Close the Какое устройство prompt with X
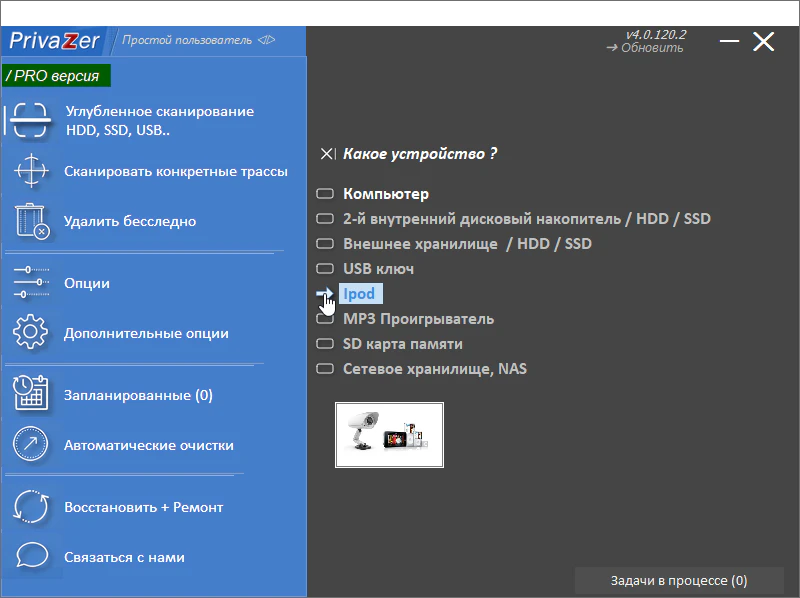Image resolution: width=800 pixels, height=598 pixels. [x=326, y=154]
